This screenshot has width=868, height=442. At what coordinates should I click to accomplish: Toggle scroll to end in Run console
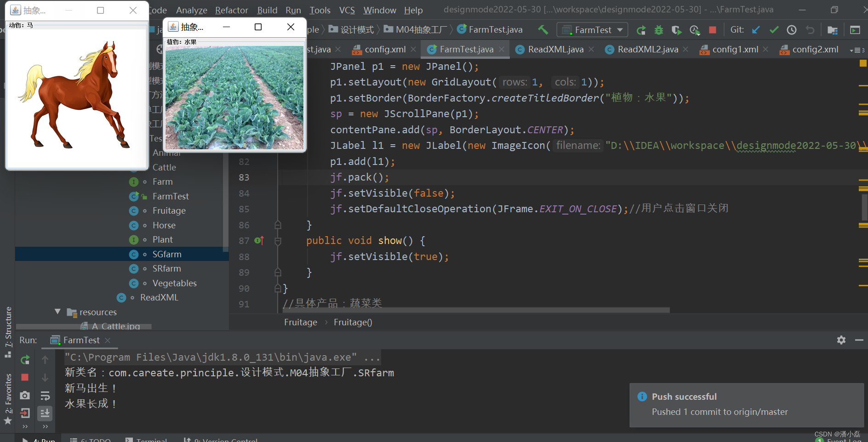(x=45, y=413)
